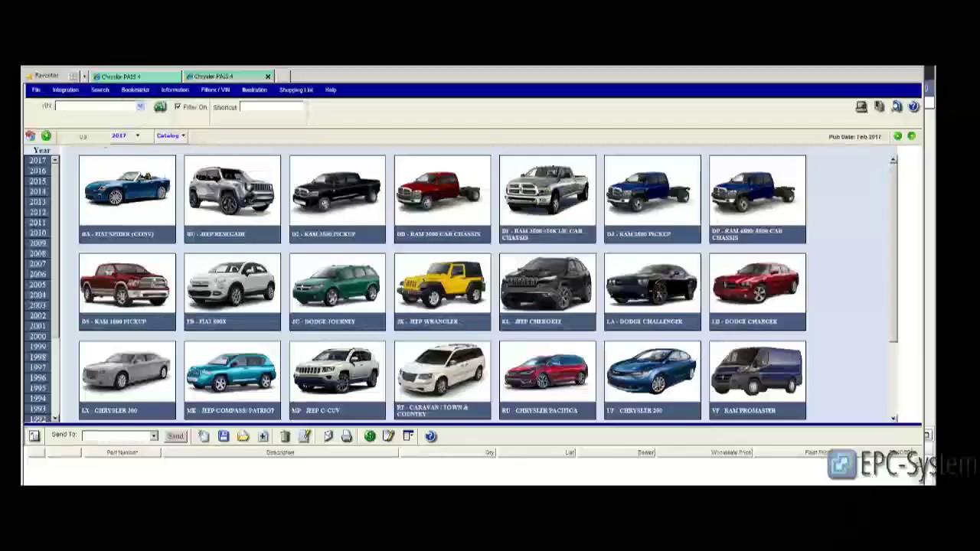Click the notes edit icon after the dollar icon

388,435
